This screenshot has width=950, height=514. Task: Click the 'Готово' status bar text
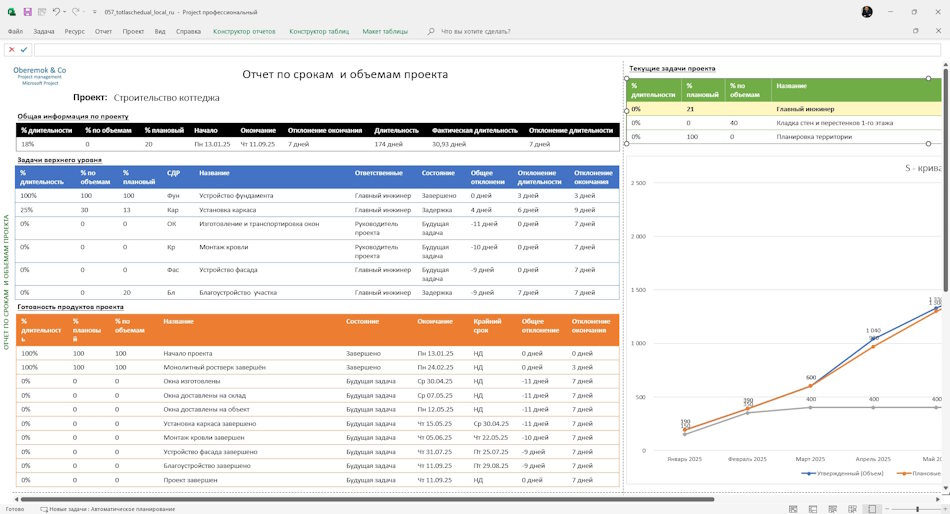coord(15,509)
